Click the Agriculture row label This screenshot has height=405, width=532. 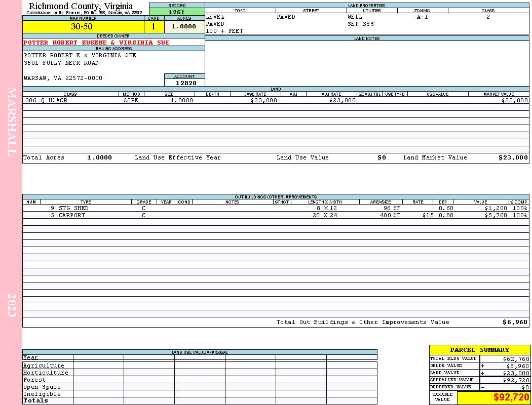click(44, 366)
